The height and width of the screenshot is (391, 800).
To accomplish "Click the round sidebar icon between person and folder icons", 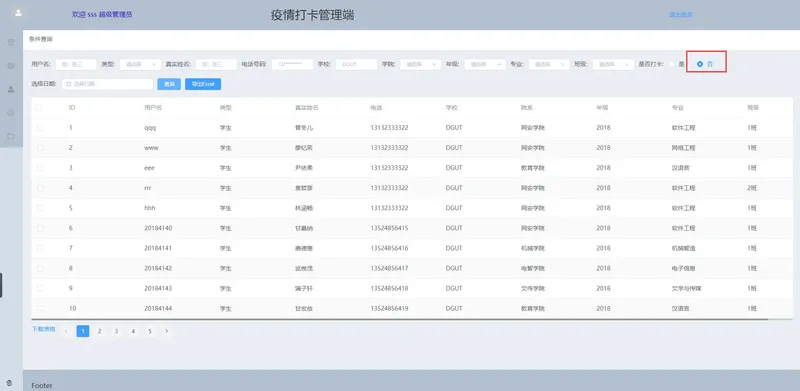I will (11, 113).
